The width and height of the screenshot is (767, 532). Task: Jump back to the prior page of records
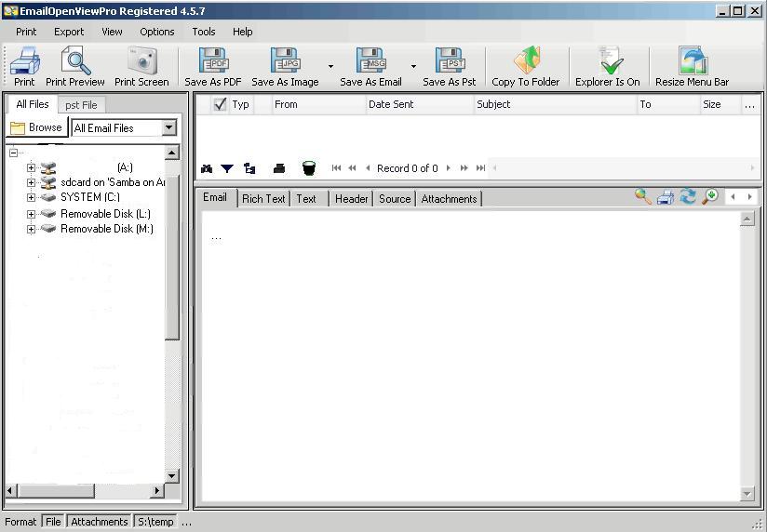[x=352, y=168]
